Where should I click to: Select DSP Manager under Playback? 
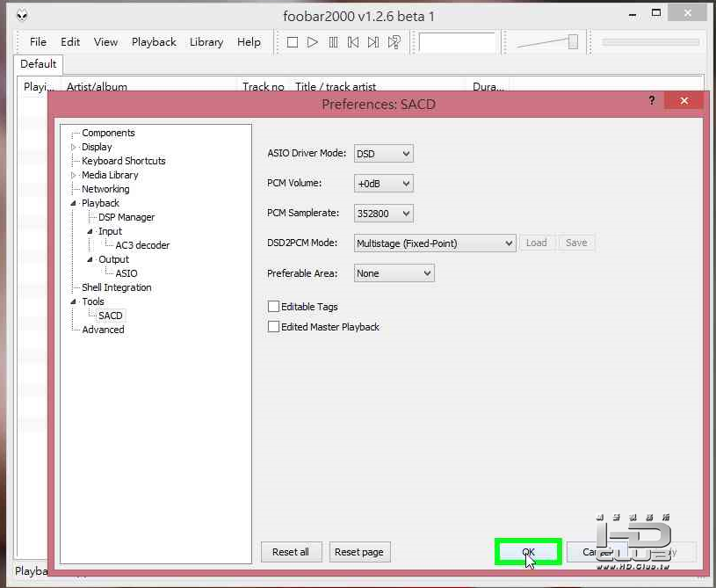tap(127, 217)
